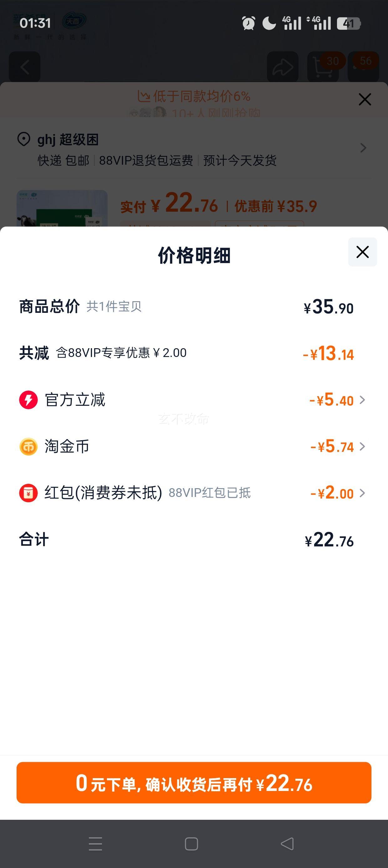Tap the Android home navigation button
Image resolution: width=388 pixels, height=868 pixels.
(191, 844)
